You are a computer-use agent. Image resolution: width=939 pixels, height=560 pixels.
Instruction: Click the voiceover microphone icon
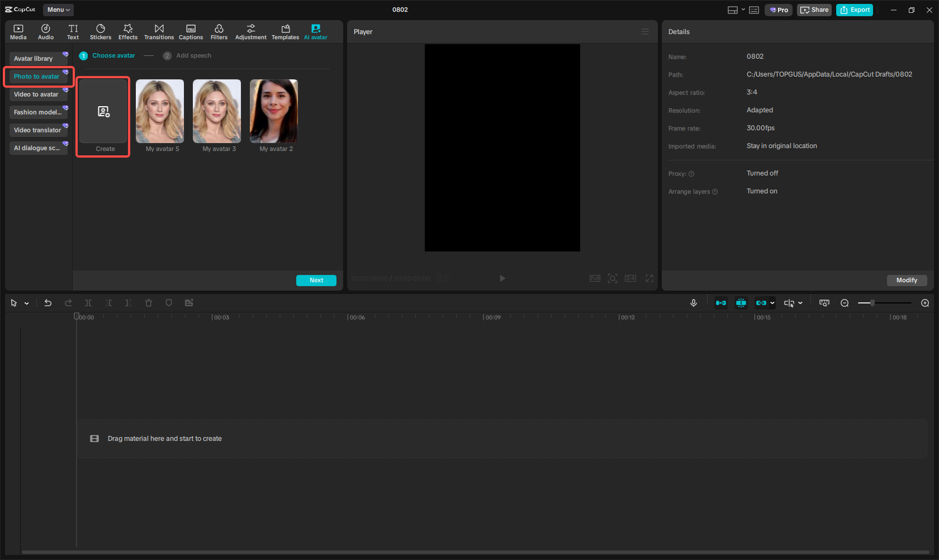coord(693,302)
